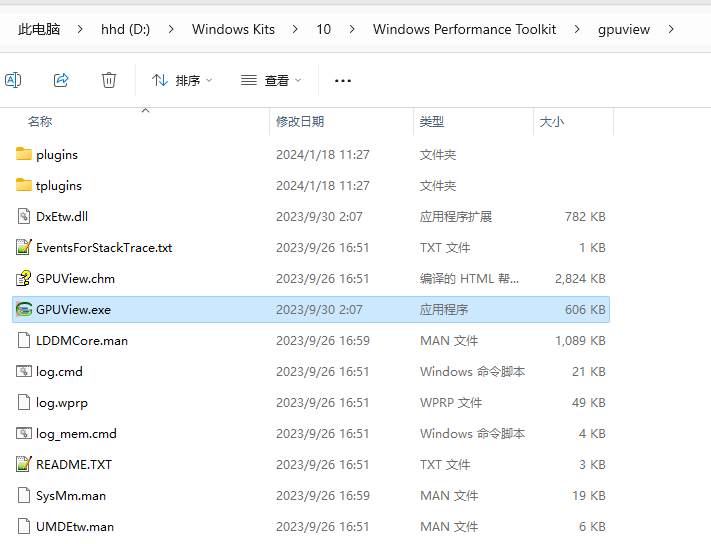Viewport: 711px width, 544px height.
Task: Click the 2023/9/26 16:59 date of SysMm.man
Action: click(323, 495)
